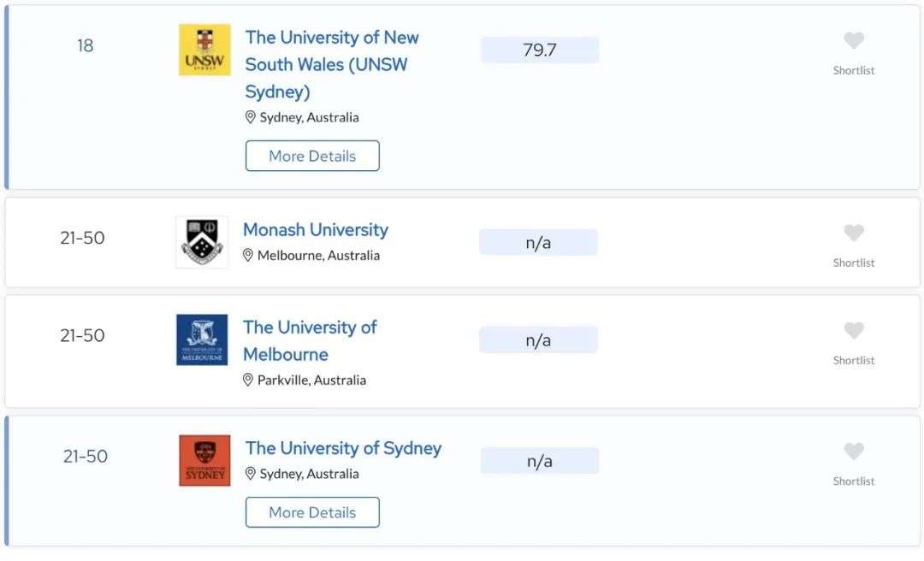The height and width of the screenshot is (561, 924).
Task: Click Monash University's n/a score badge
Action: pos(539,242)
